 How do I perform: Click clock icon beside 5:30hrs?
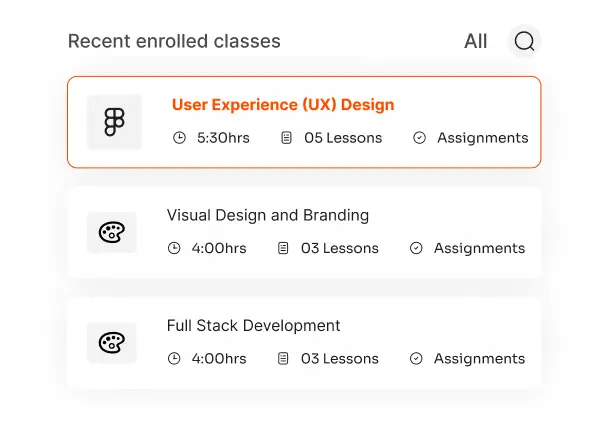point(180,138)
